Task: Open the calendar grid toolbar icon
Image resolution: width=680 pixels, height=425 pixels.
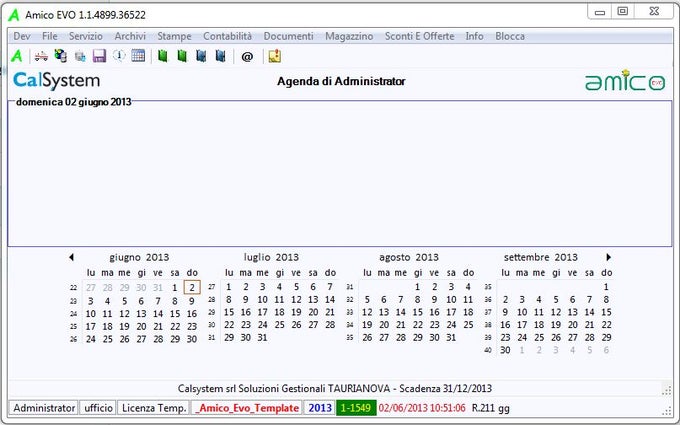Action: click(138, 56)
